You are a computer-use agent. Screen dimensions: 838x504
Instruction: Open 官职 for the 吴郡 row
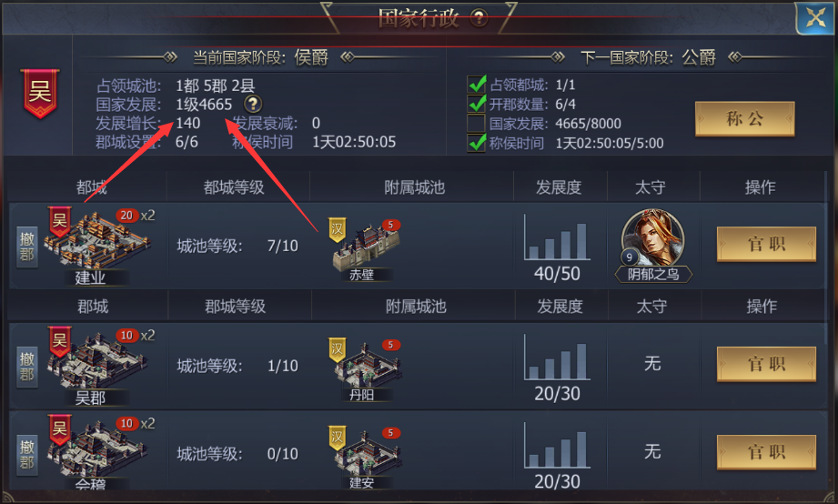tap(766, 364)
